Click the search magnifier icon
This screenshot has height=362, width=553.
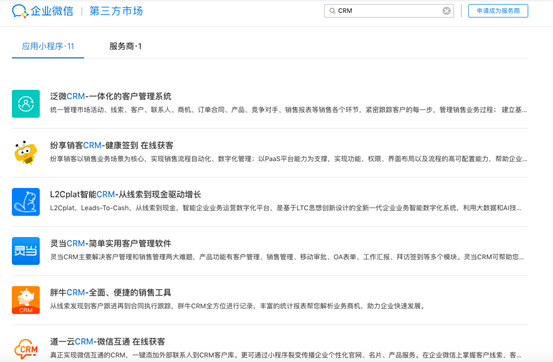point(332,11)
